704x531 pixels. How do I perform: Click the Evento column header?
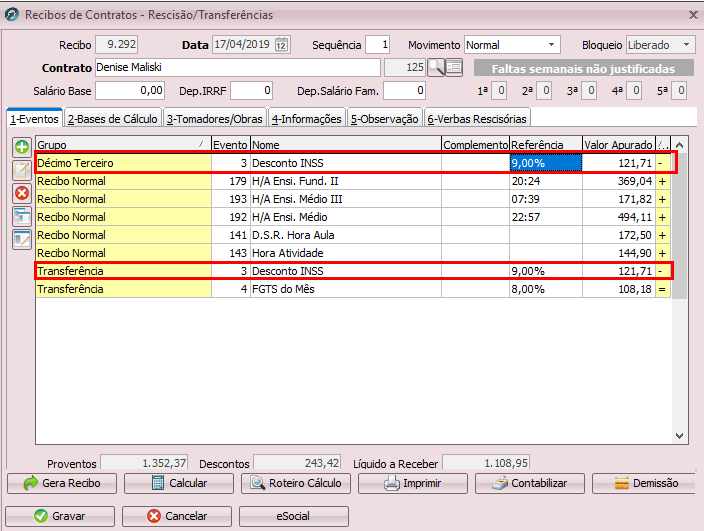230,145
